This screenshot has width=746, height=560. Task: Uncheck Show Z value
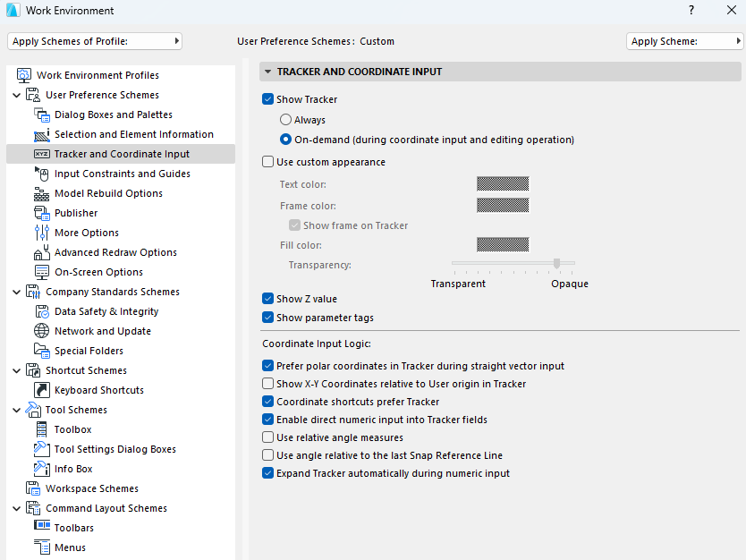click(x=268, y=299)
